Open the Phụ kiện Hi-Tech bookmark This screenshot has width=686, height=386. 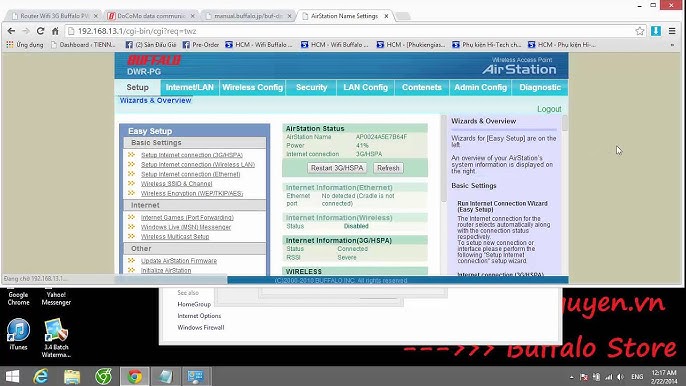point(486,45)
